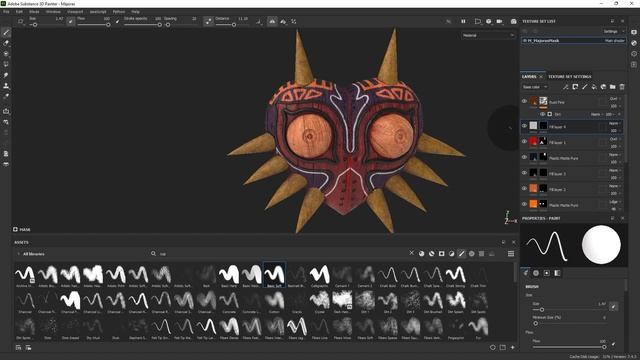
Task: Click the Main shader label
Action: (614, 41)
